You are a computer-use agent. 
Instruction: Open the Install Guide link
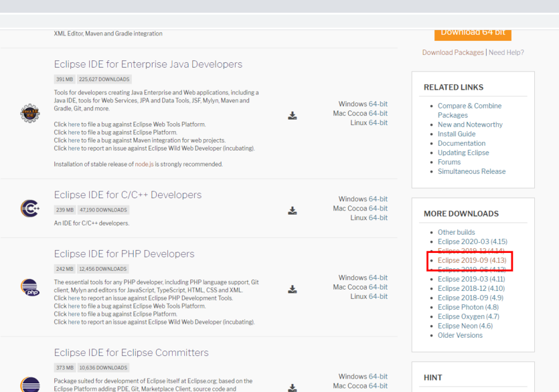pyautogui.click(x=457, y=134)
